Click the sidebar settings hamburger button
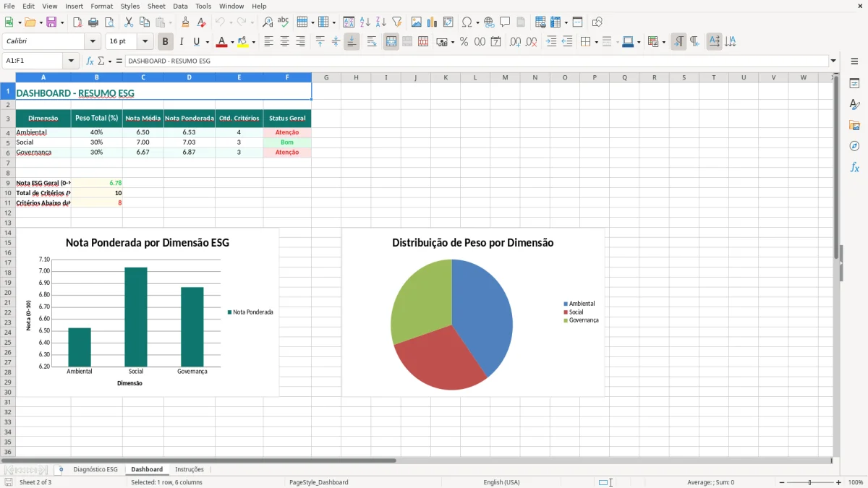This screenshot has height=488, width=868. 854,61
